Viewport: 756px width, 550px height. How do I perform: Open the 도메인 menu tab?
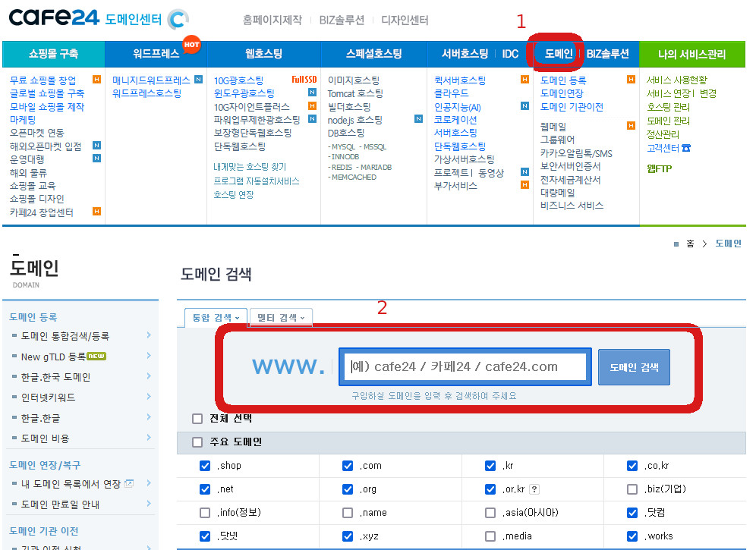click(559, 54)
